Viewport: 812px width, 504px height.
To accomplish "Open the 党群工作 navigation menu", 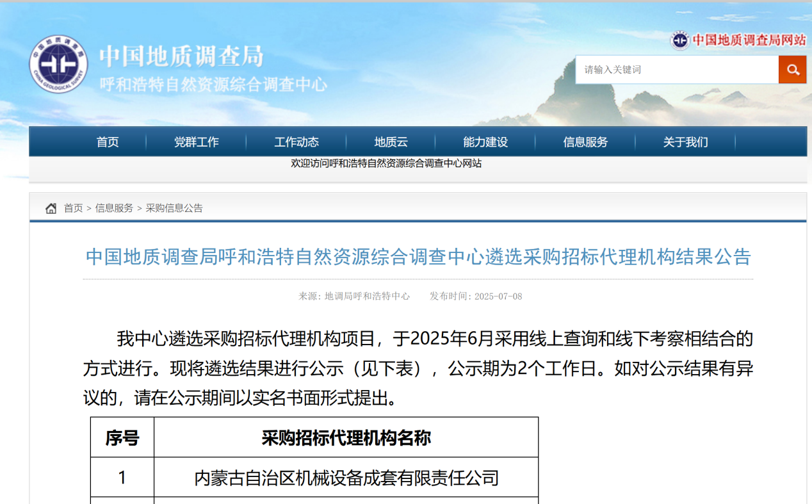I will [x=196, y=142].
